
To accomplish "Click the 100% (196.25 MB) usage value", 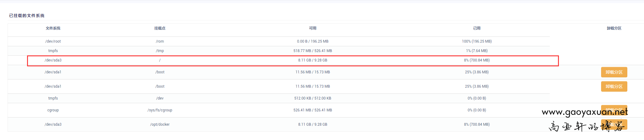I will point(477,41).
